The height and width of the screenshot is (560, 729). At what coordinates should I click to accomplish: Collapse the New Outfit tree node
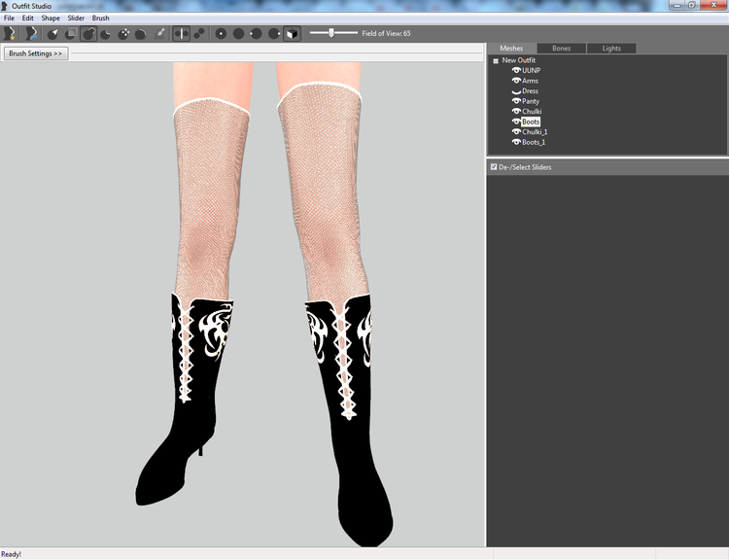496,60
